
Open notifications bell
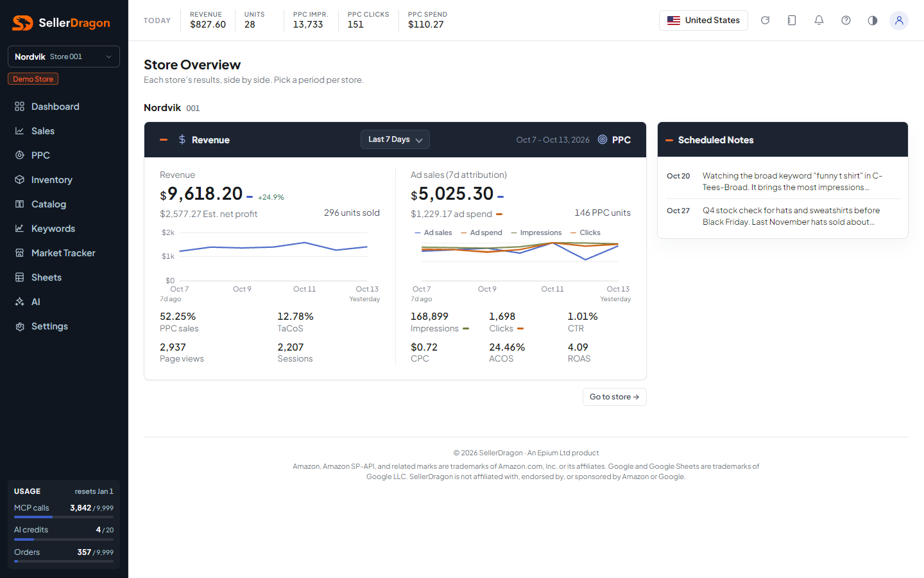pos(819,21)
